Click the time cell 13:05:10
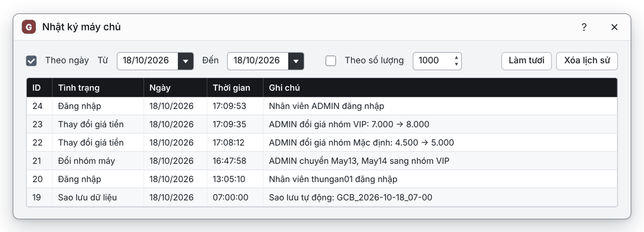The image size is (644, 232). pos(235,179)
